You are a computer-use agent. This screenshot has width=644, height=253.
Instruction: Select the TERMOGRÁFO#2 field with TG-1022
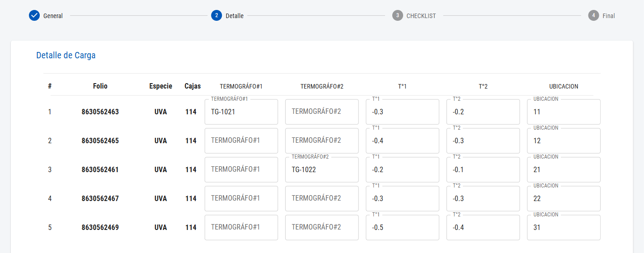pos(322,169)
